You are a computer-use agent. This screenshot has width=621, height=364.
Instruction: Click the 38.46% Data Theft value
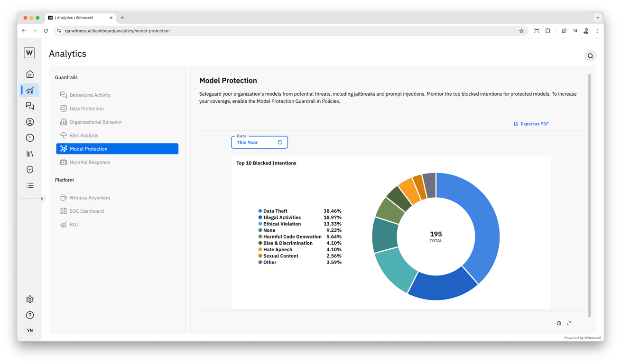pyautogui.click(x=333, y=211)
